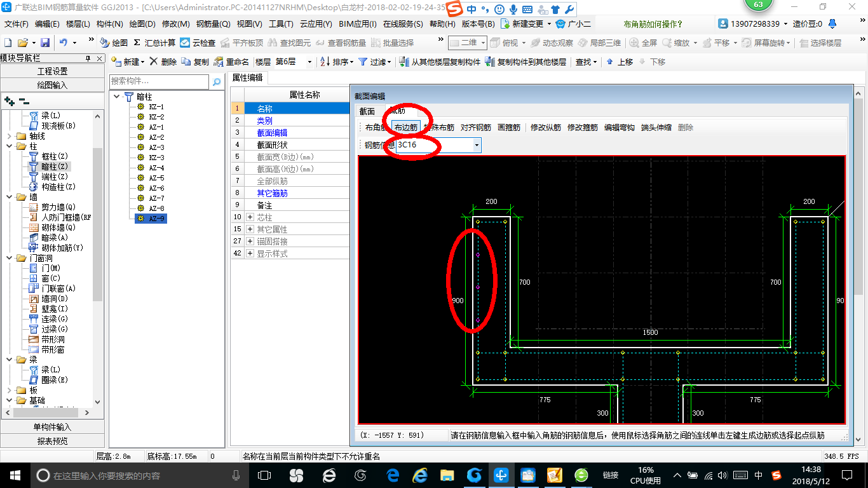Move the component up with 上移
The image size is (868, 488).
click(620, 62)
